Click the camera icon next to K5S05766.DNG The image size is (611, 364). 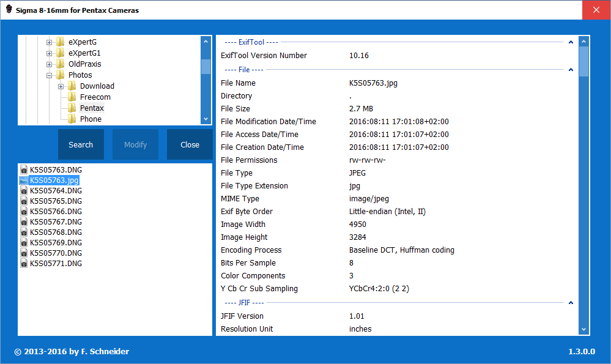[24, 212]
